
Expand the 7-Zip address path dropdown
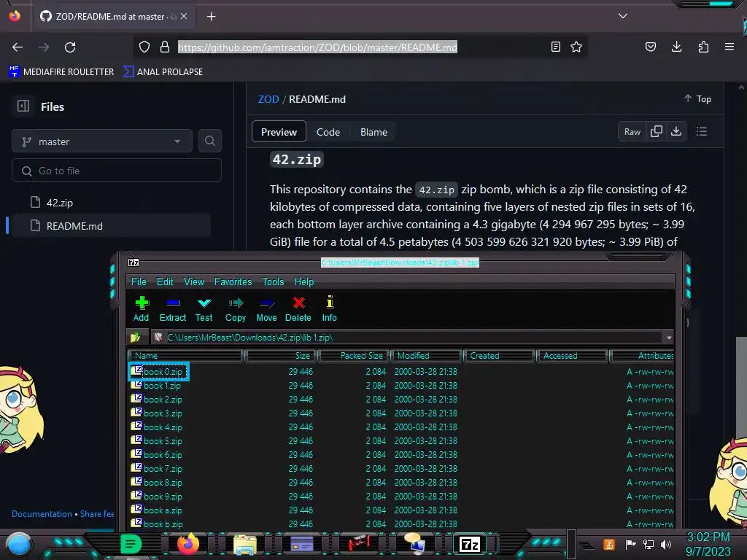pos(669,338)
